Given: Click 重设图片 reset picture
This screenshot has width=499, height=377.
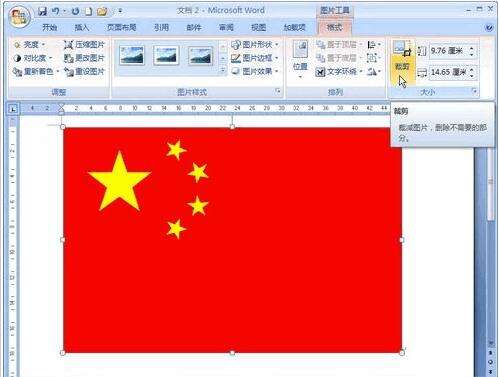Looking at the screenshot, I should click(84, 71).
